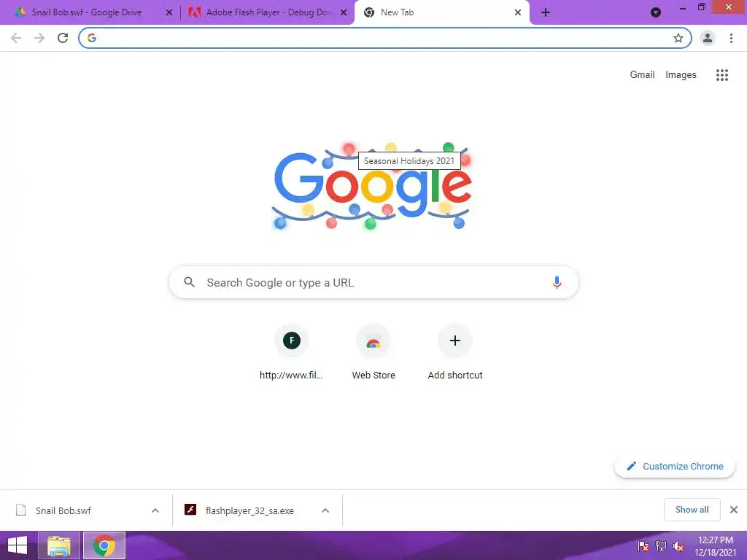Open the taskbar clock showing 12:27 PM

pos(716,546)
